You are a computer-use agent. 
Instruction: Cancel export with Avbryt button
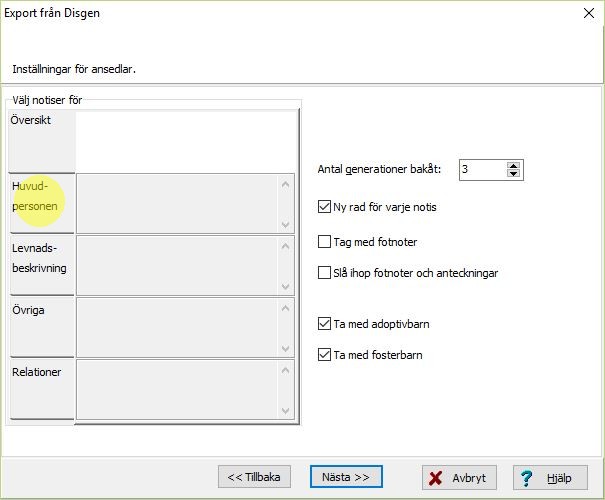click(459, 478)
